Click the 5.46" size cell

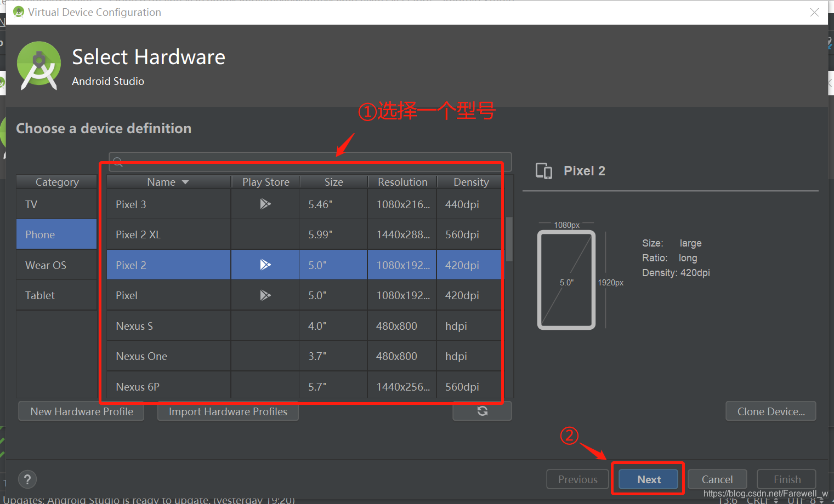(333, 204)
